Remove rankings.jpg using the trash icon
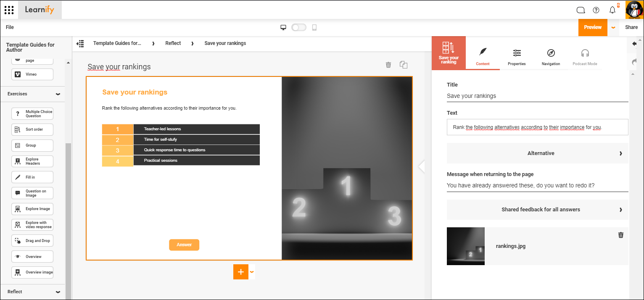 coord(620,235)
